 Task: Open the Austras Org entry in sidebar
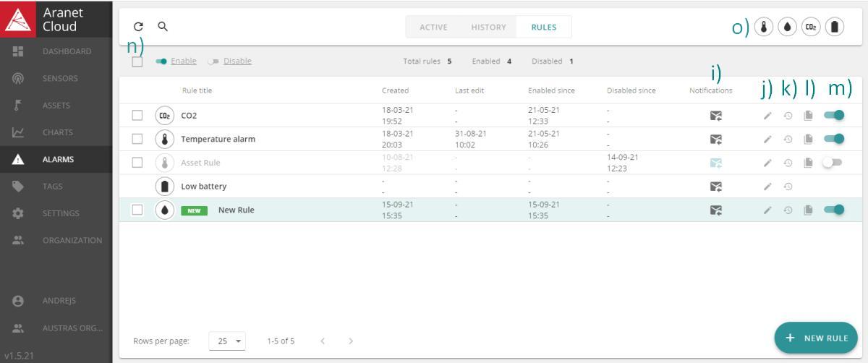coord(56,328)
